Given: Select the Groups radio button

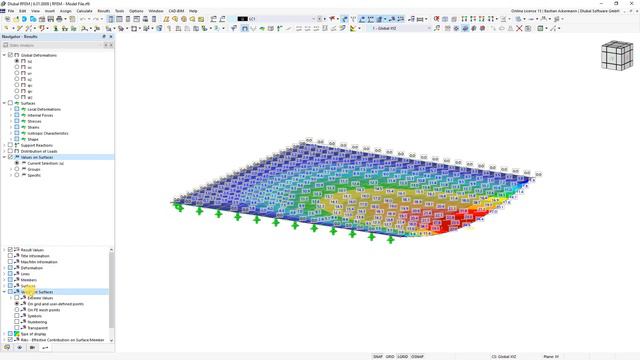Looking at the screenshot, I should (x=17, y=169).
